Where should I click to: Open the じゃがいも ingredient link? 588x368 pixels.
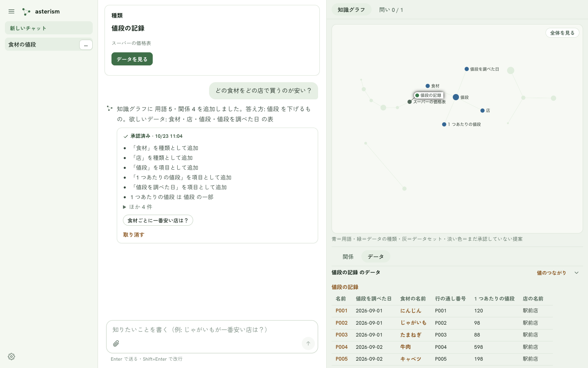pos(413,323)
